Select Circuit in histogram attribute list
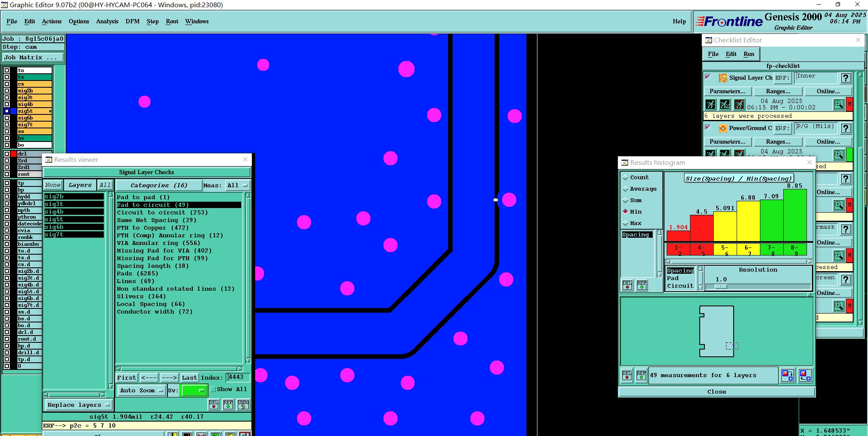 pyautogui.click(x=680, y=286)
